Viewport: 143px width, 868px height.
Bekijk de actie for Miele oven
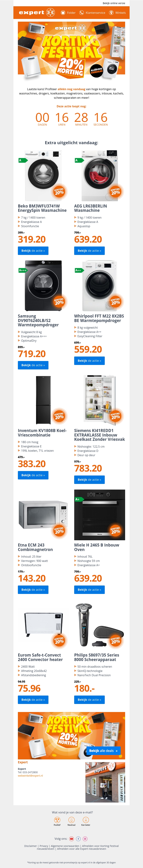click(x=90, y=590)
